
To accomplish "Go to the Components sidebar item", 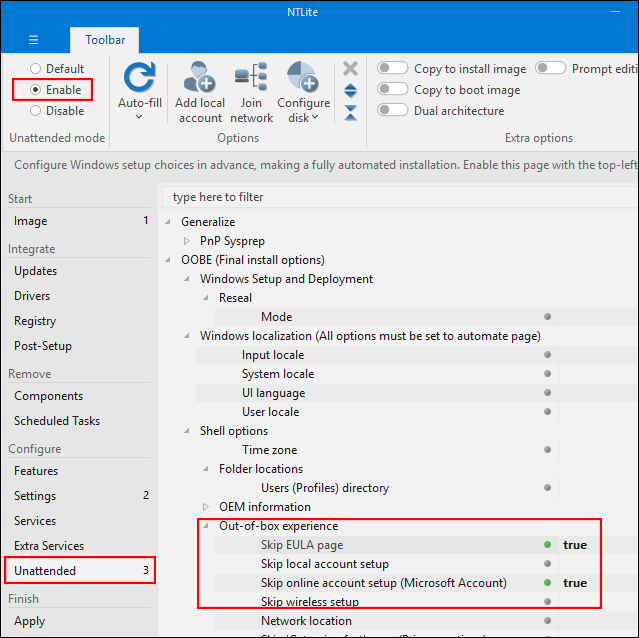I will 48,396.
